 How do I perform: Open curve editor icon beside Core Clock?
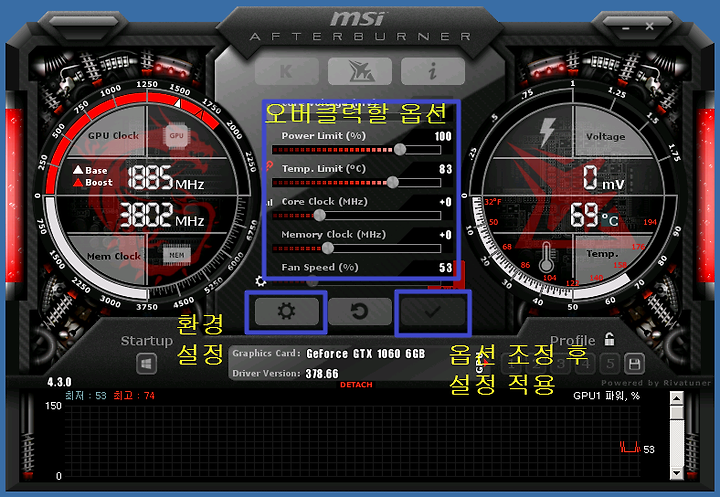[x=269, y=202]
